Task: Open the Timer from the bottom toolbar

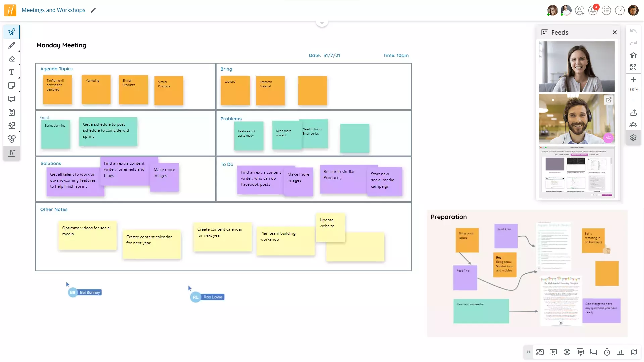Action: (606, 352)
